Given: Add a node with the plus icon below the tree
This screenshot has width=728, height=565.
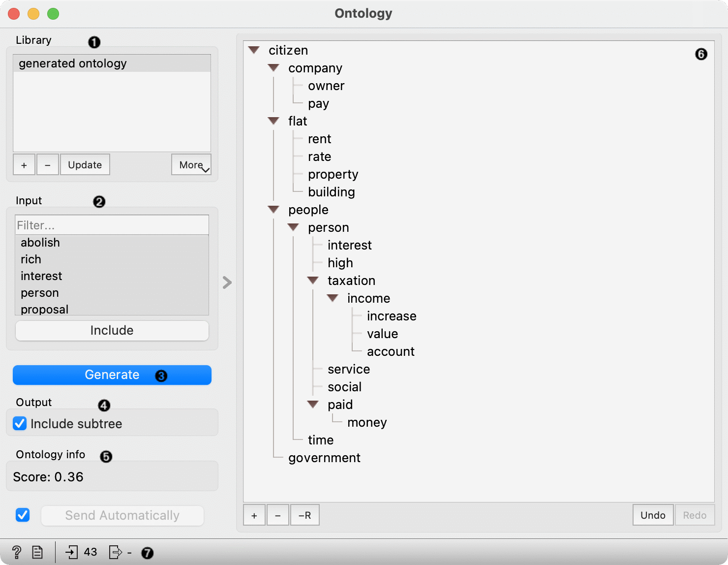Looking at the screenshot, I should tap(254, 515).
